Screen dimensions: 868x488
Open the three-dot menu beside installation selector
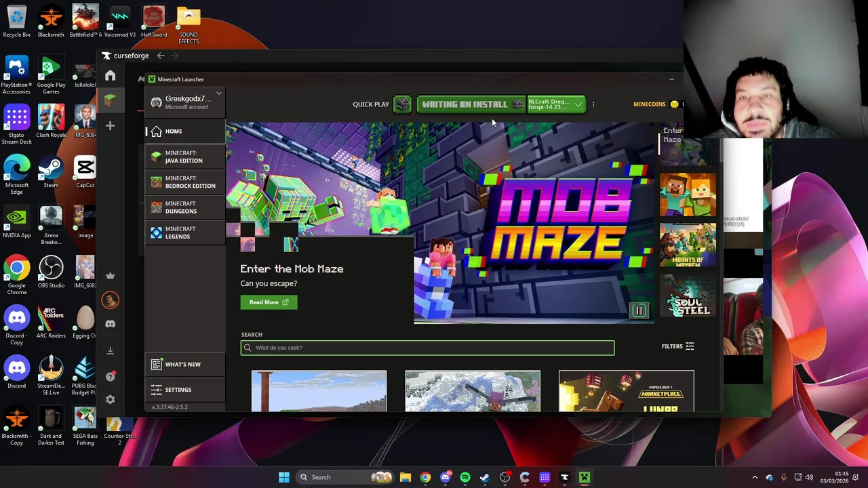593,104
